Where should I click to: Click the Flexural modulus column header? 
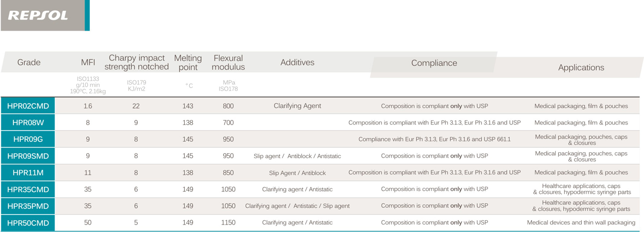[x=228, y=62]
